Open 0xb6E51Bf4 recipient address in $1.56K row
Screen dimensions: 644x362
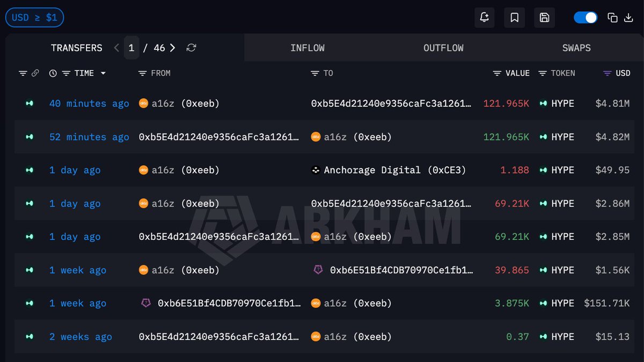point(401,270)
